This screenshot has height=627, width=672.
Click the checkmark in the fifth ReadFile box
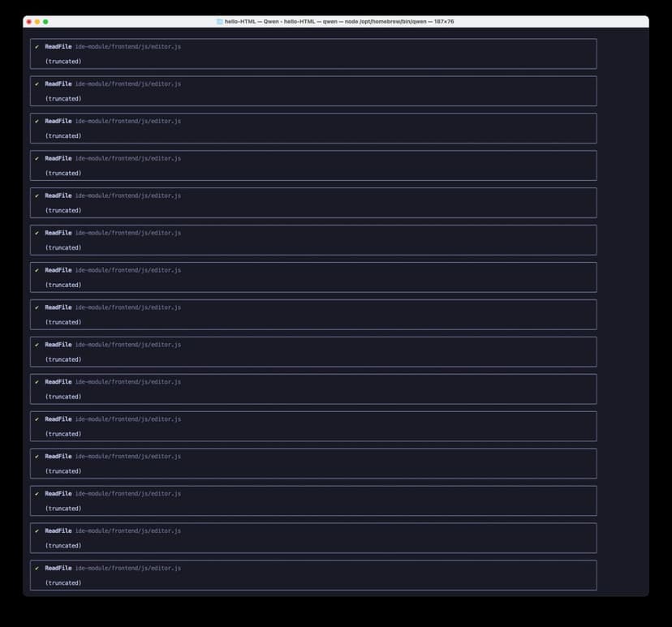[x=37, y=195]
